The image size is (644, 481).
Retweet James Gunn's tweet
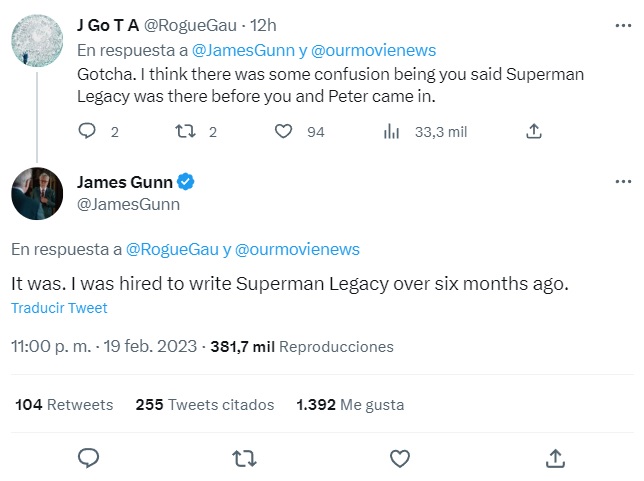244,458
